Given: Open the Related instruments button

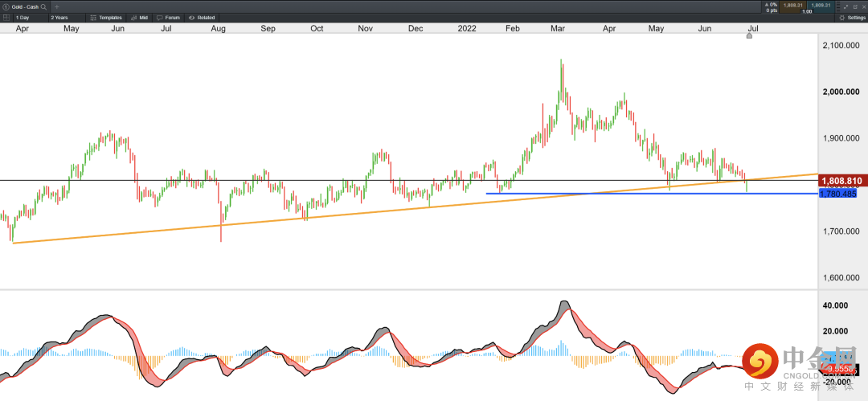Looking at the screenshot, I should (201, 18).
